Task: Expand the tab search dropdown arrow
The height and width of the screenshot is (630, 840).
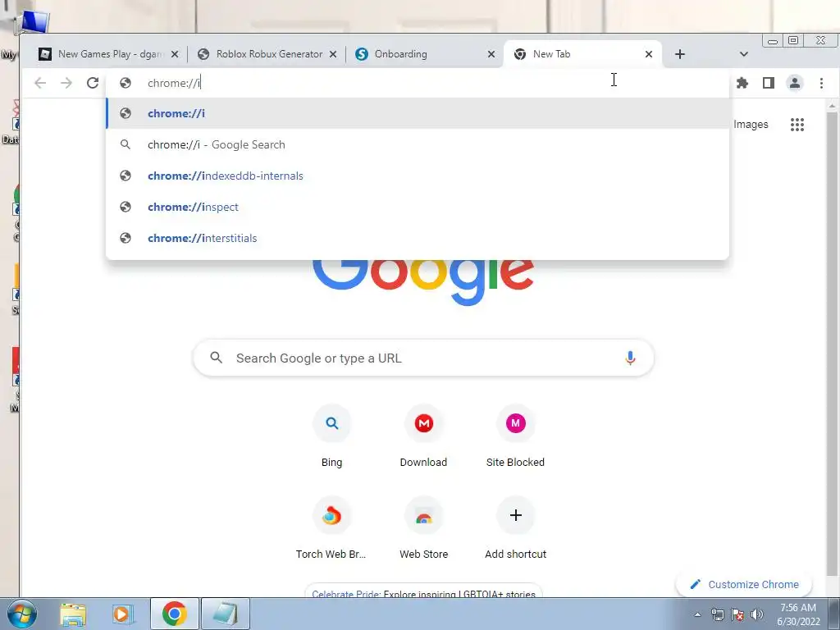Action: tap(743, 54)
